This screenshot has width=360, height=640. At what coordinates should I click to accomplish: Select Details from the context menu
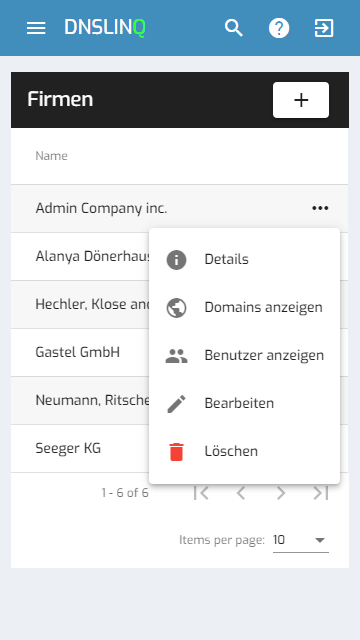click(x=244, y=260)
